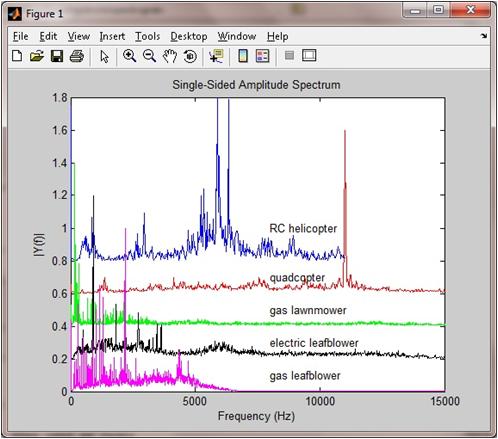Screen dimensions: 498x439
Task: Select the RC helicopter text label
Action: [x=303, y=229]
